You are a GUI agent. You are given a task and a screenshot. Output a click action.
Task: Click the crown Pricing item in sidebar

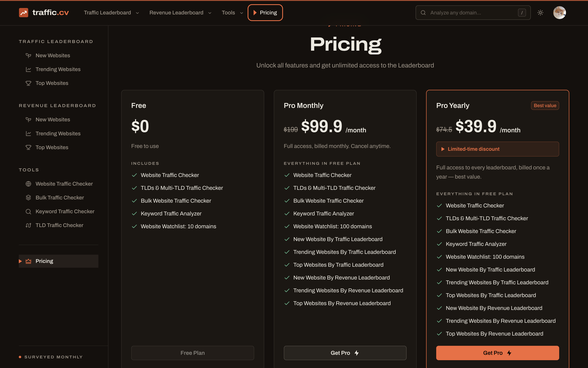(x=59, y=261)
